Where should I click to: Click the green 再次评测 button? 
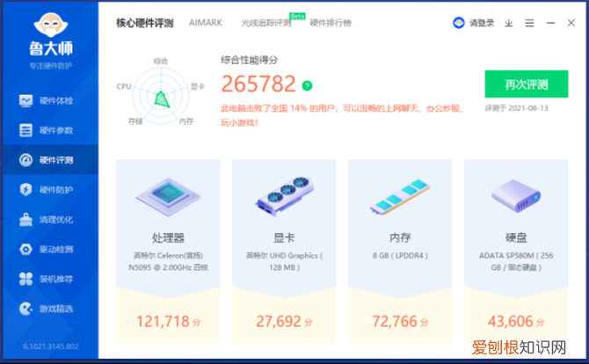(x=527, y=84)
